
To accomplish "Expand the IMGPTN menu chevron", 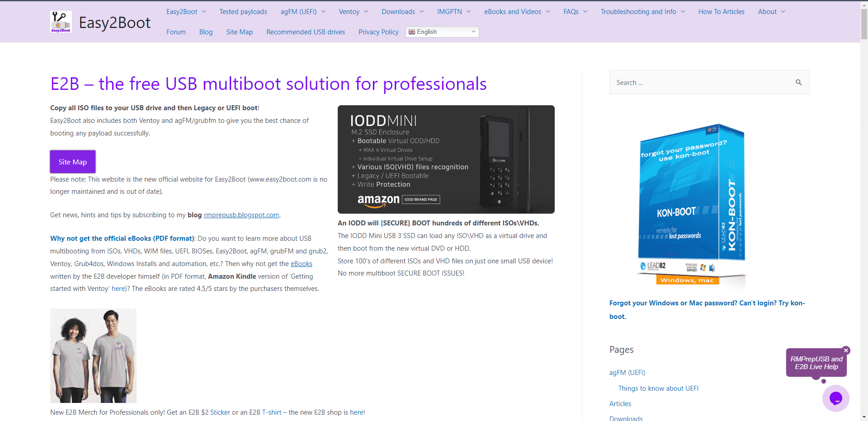I will click(469, 12).
